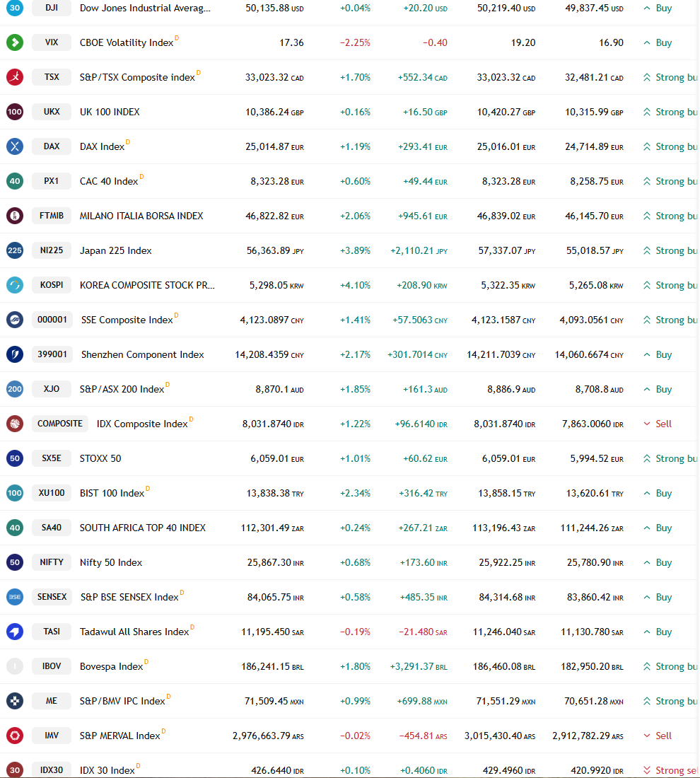Click Nikkei price 56,363.89 JPY
Screen dimensions: 700x778
275,250
